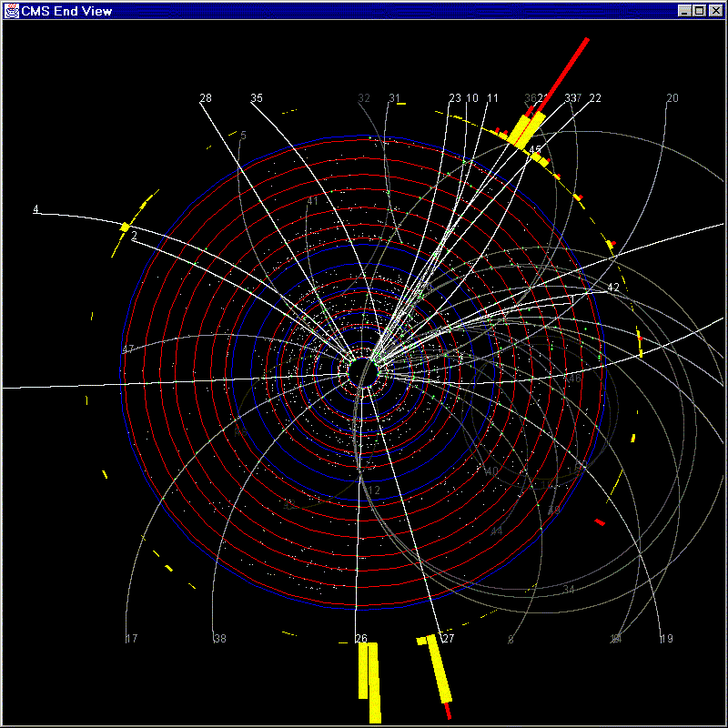Click the CMS End View title bar text
This screenshot has width=728, height=728.
pyautogui.click(x=61, y=10)
